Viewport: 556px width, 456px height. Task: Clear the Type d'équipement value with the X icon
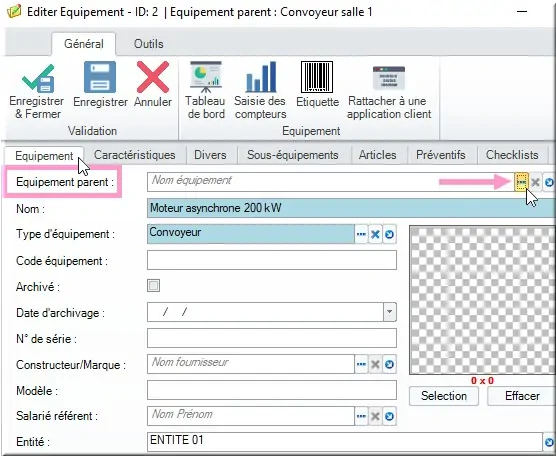point(375,234)
